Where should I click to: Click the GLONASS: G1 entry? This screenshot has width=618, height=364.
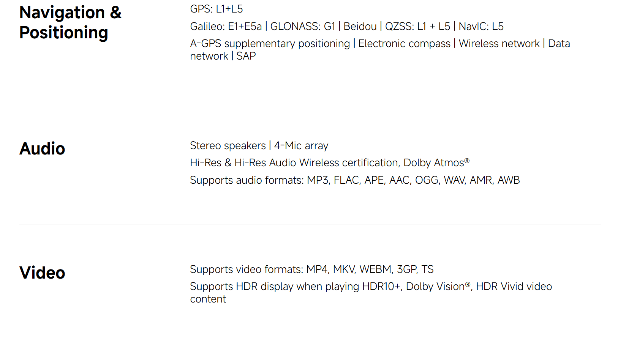[303, 27]
